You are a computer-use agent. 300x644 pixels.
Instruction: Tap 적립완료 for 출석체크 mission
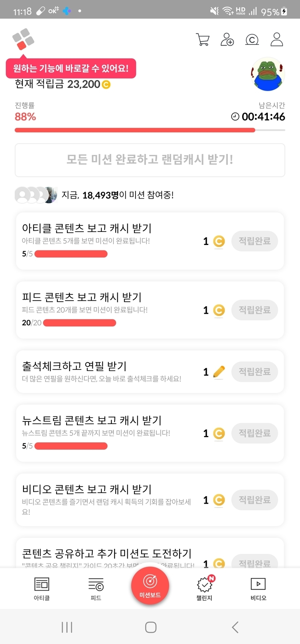[x=254, y=372]
